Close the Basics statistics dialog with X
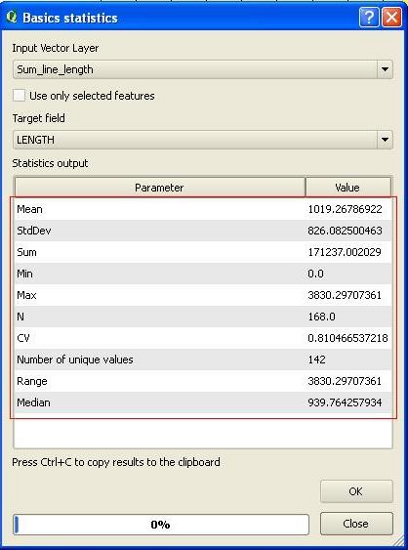This screenshot has width=408, height=550. (392, 17)
